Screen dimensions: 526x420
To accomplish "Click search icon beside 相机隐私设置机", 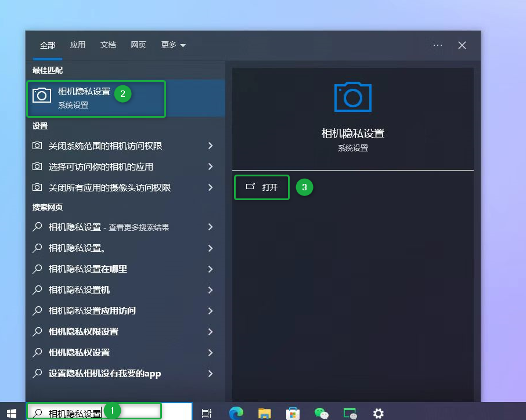I will pos(37,289).
